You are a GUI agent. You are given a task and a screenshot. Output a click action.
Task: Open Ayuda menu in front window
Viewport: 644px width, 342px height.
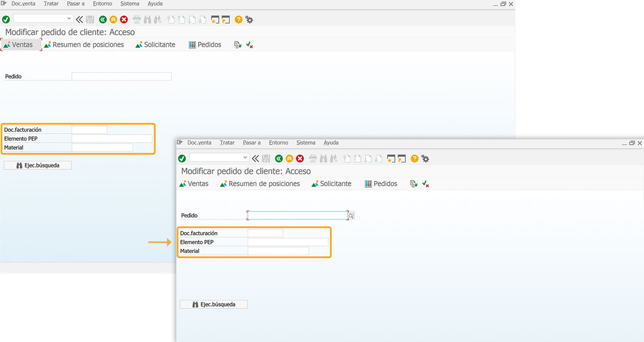331,143
